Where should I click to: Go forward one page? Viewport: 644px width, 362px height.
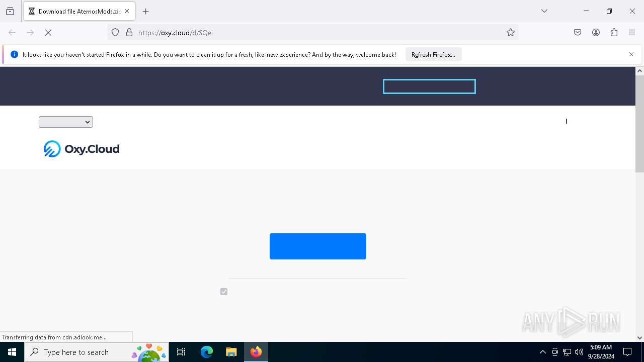tap(30, 33)
